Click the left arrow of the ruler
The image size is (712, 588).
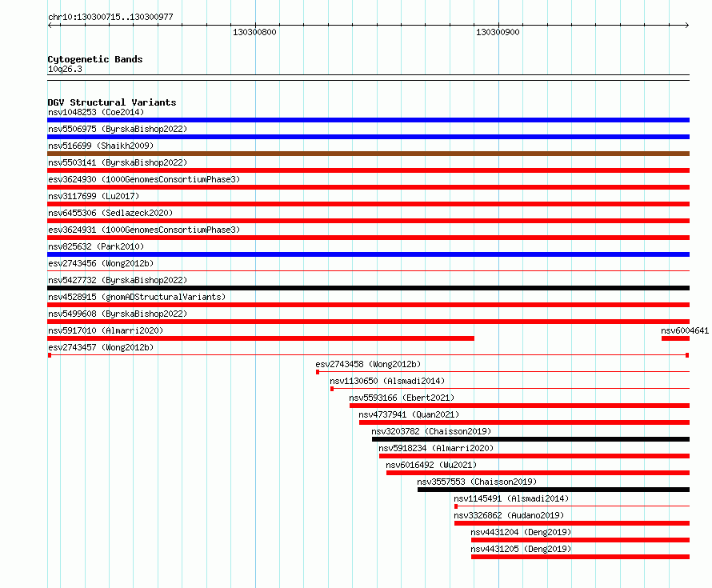point(50,26)
